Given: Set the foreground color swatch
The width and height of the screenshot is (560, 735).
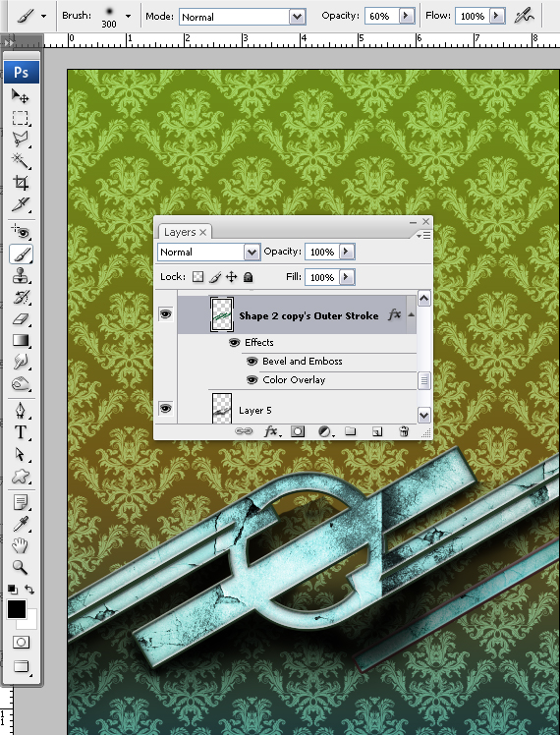Looking at the screenshot, I should [17, 609].
